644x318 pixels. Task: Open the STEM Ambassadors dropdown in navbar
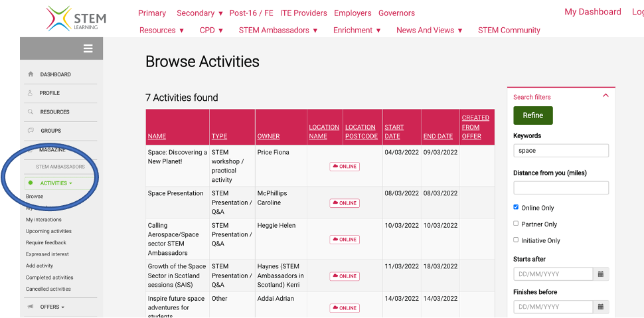(278, 30)
